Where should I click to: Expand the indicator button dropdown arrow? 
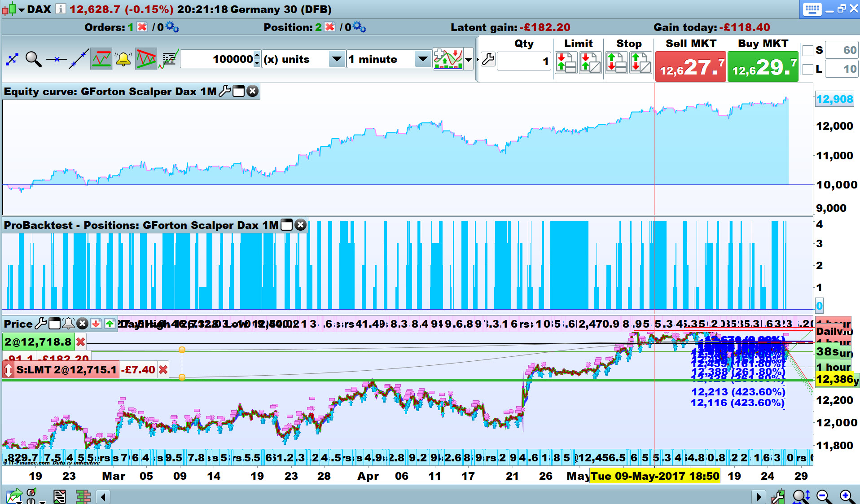click(x=469, y=59)
